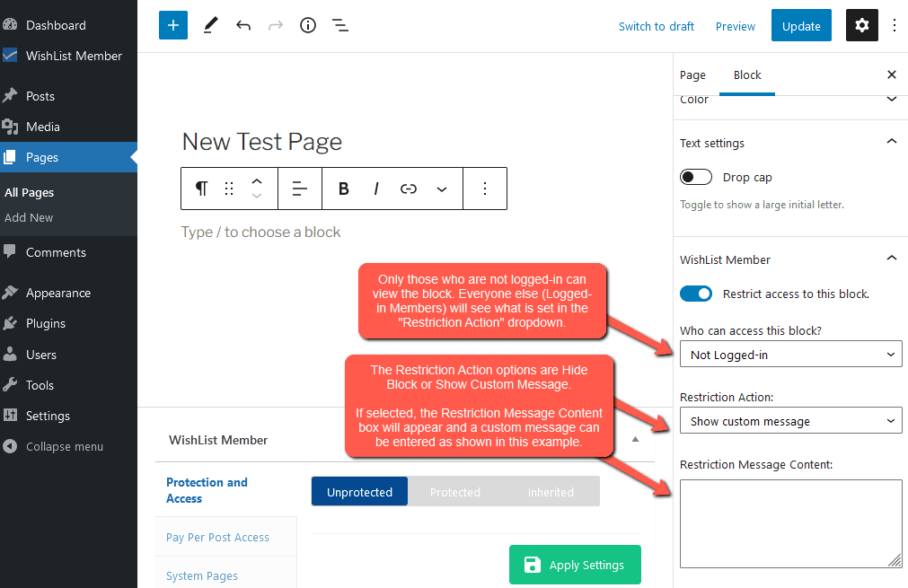
Task: Switch to the Page tab
Action: [x=692, y=75]
